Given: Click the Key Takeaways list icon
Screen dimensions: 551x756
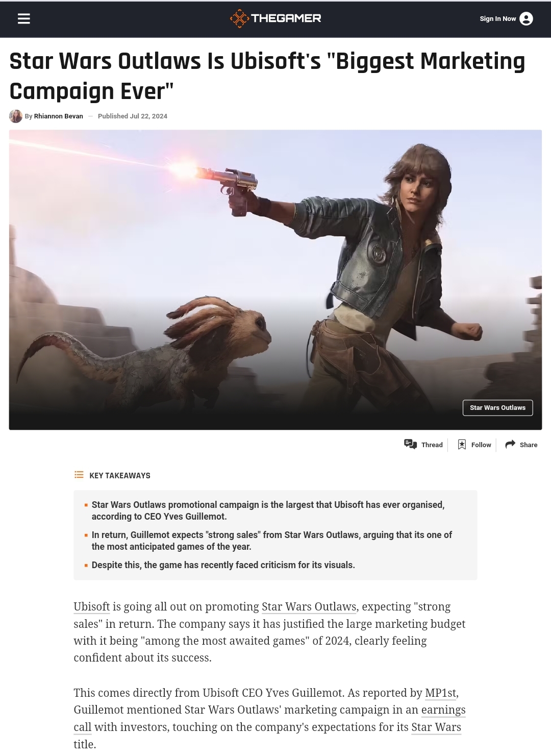Looking at the screenshot, I should [79, 475].
